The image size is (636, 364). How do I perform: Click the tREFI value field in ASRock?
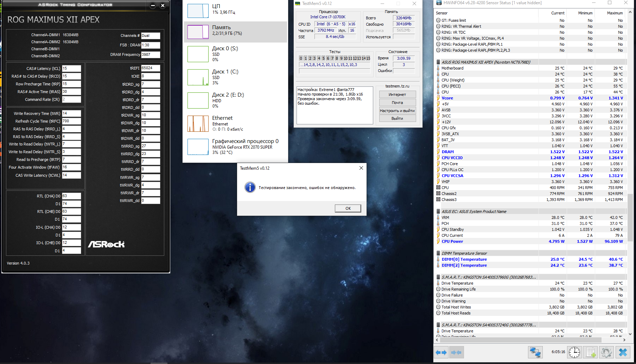pyautogui.click(x=151, y=68)
